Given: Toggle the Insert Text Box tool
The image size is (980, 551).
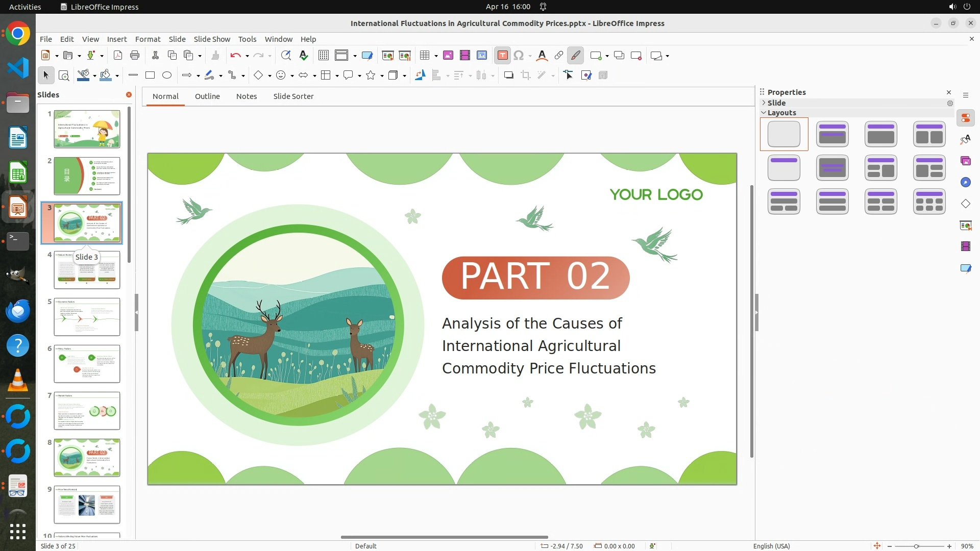Looking at the screenshot, I should pyautogui.click(x=502, y=56).
